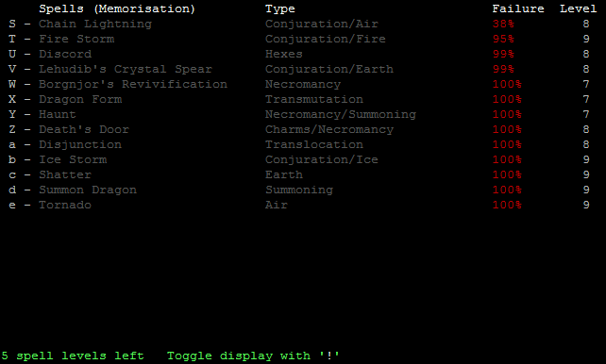Viewport: 606px width, 364px height.
Task: Select Death's Door spell
Action: coord(299,129)
